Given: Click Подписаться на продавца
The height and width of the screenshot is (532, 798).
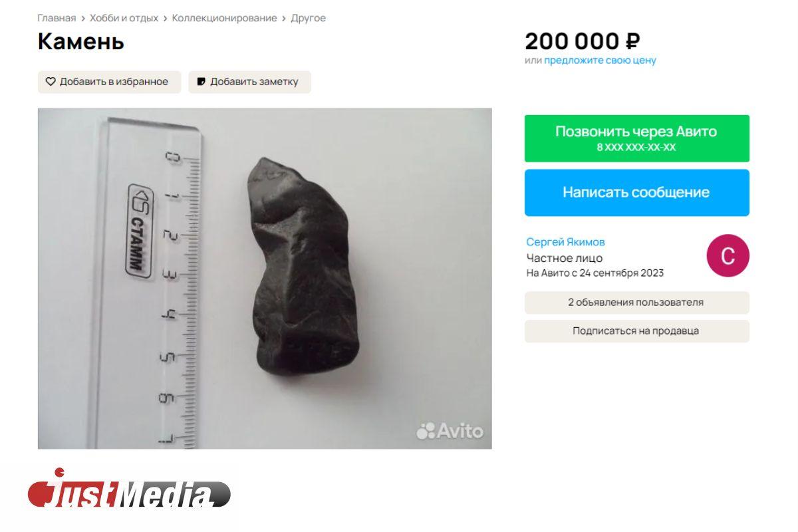Looking at the screenshot, I should pos(636,331).
